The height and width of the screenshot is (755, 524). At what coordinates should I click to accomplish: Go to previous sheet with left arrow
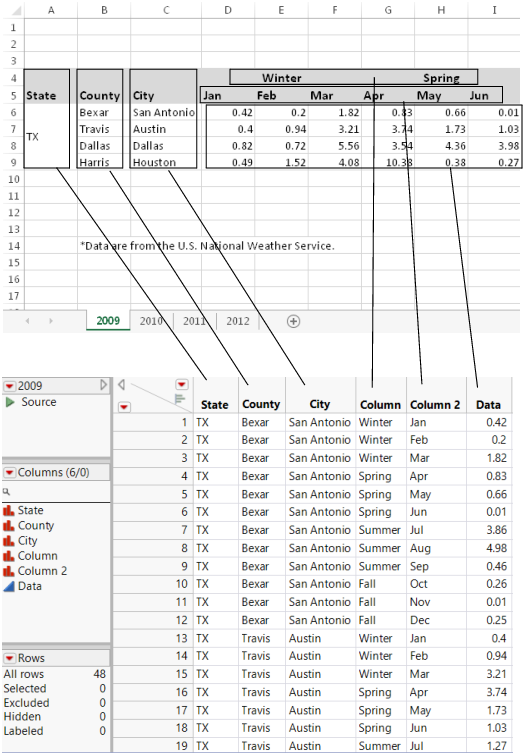27,321
